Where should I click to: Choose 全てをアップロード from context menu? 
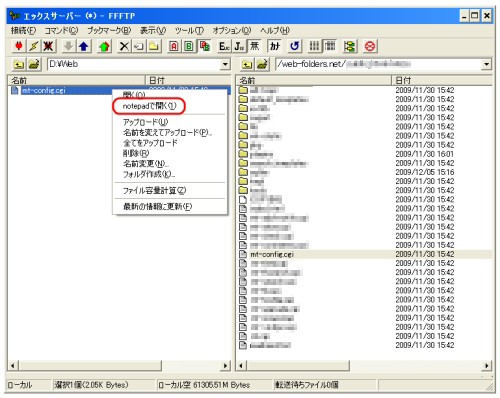click(170, 143)
